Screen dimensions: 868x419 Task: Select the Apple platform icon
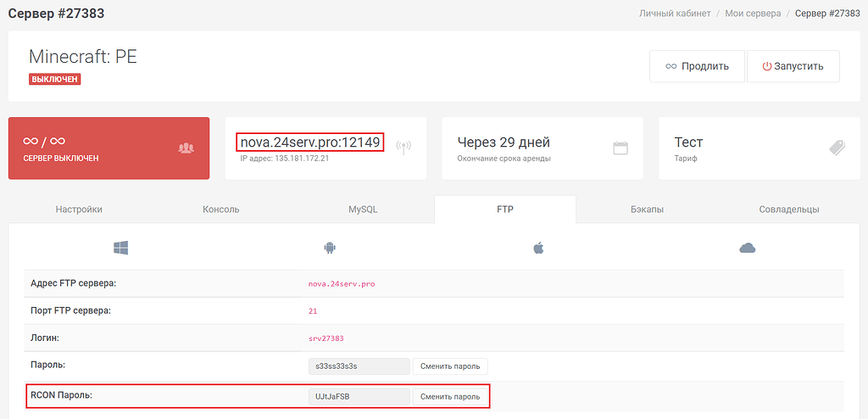537,248
